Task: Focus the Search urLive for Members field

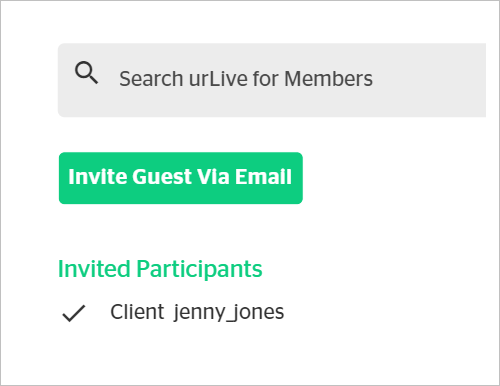Action: pos(272,80)
